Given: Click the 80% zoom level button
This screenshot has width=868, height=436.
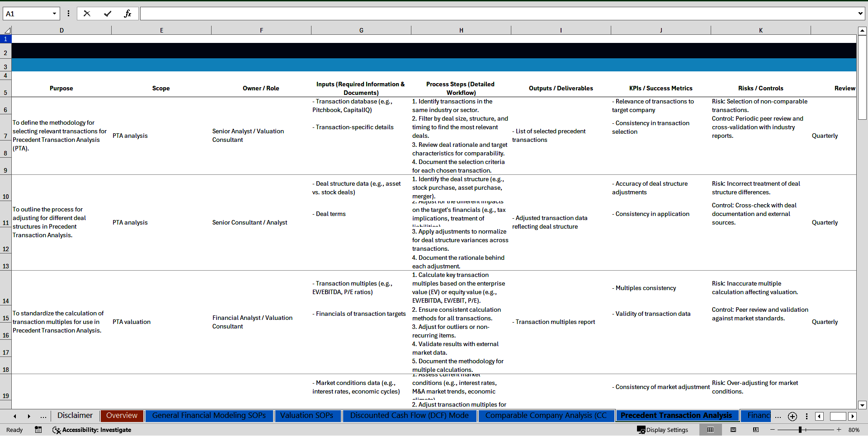Looking at the screenshot, I should tap(854, 430).
